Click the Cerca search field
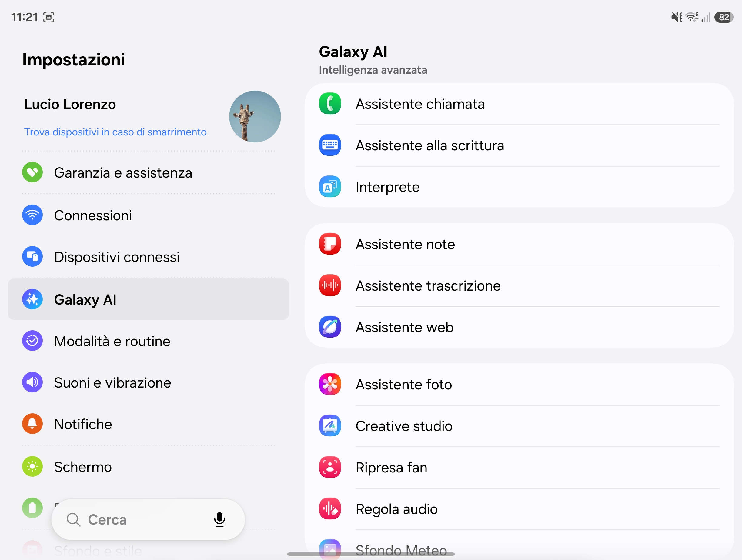Screen dimensions: 742x560 (148, 519)
